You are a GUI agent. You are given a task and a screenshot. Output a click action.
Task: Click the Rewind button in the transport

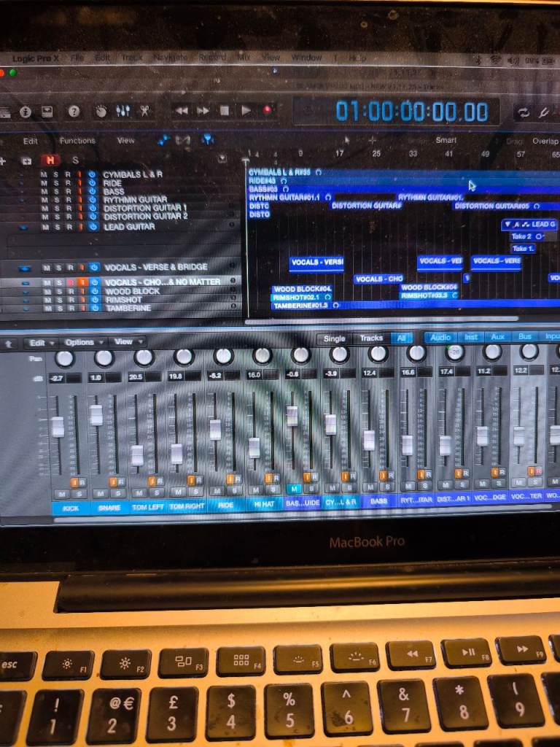(x=182, y=111)
